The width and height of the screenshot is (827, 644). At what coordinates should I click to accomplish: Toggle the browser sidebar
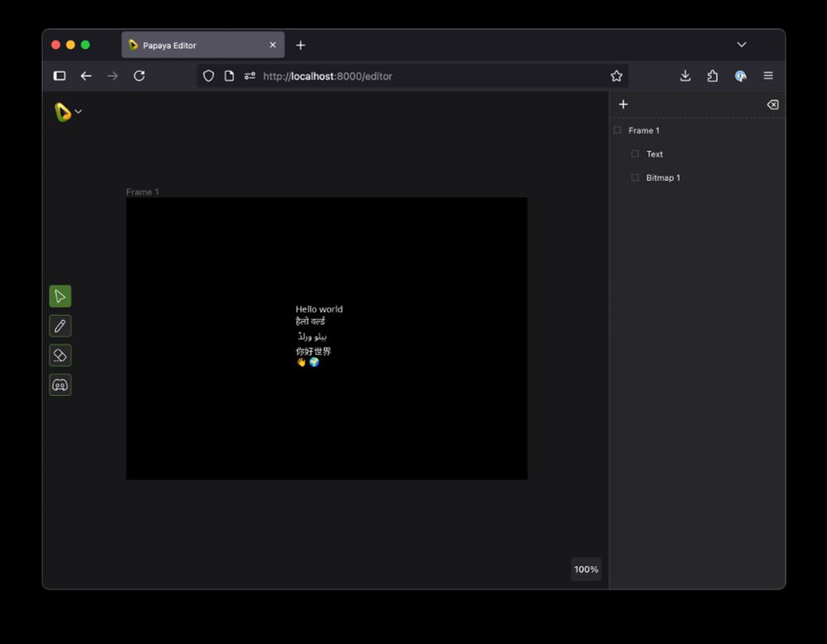coord(60,76)
